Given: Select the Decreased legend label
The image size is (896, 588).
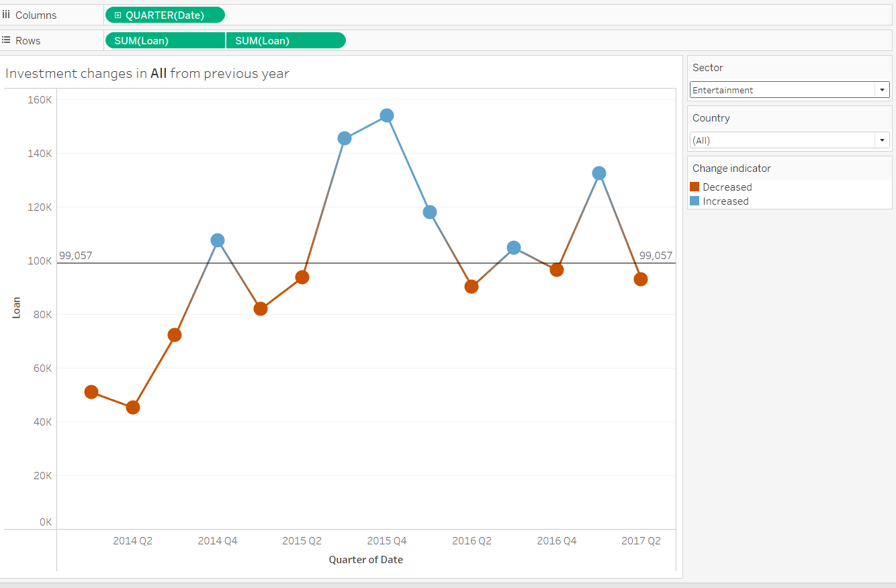Looking at the screenshot, I should (727, 187).
